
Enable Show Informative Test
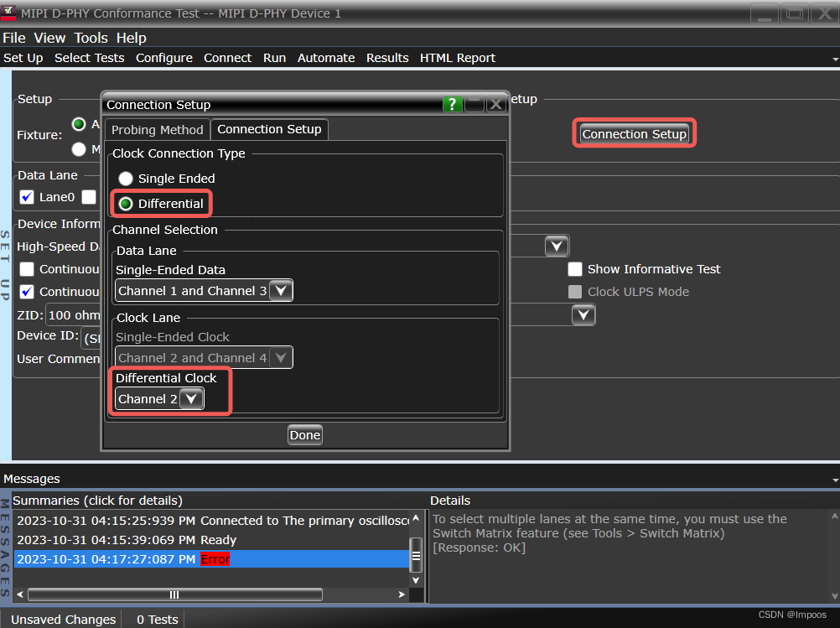point(575,269)
